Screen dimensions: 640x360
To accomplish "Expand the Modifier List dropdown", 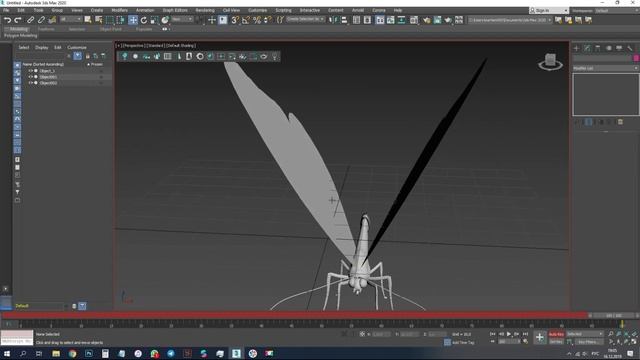I will click(x=606, y=68).
